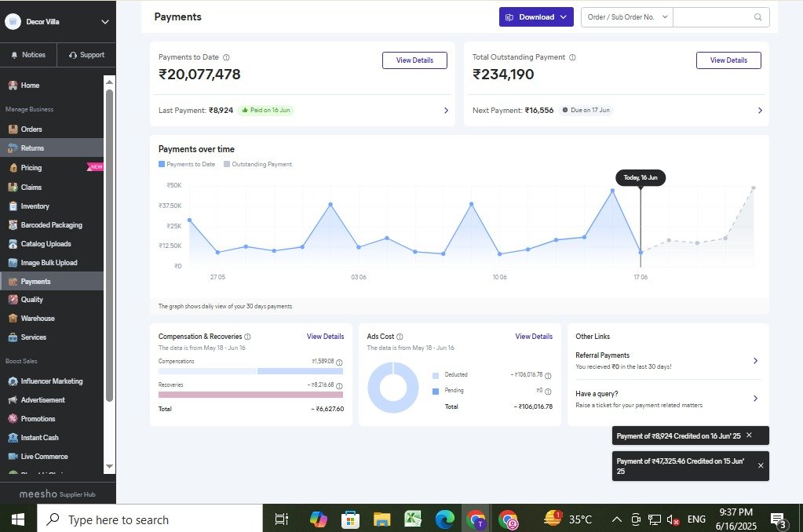Open Inventory from the sidebar menu
Image resolution: width=803 pixels, height=532 pixels.
pyautogui.click(x=35, y=206)
